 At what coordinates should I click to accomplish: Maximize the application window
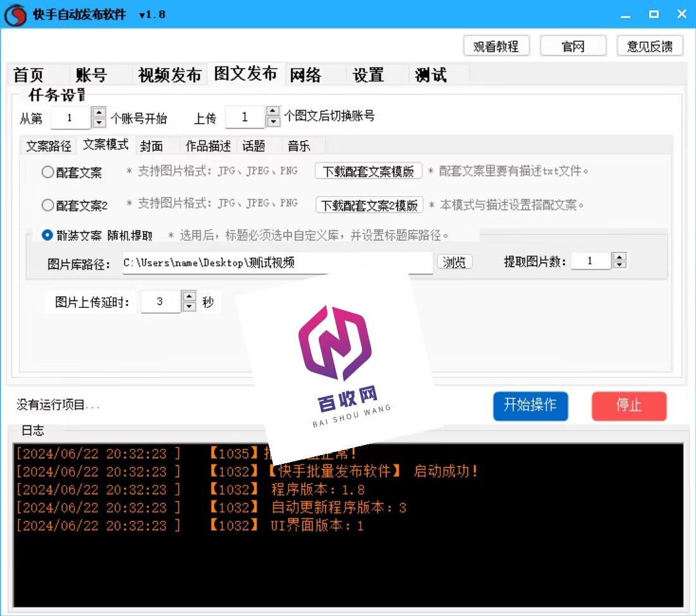[654, 15]
